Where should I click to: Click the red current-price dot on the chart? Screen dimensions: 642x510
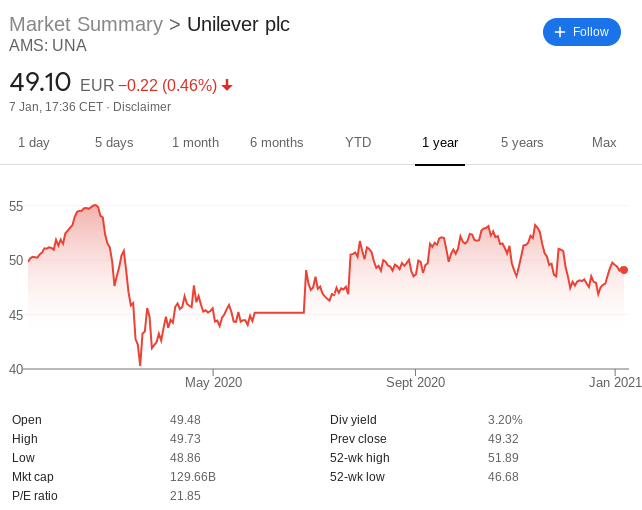tap(624, 270)
